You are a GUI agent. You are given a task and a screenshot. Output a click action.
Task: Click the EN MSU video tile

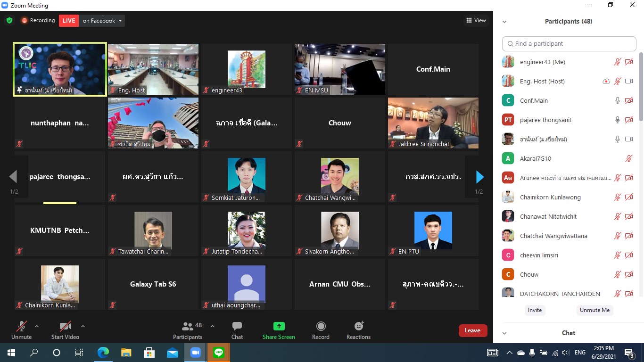340,69
